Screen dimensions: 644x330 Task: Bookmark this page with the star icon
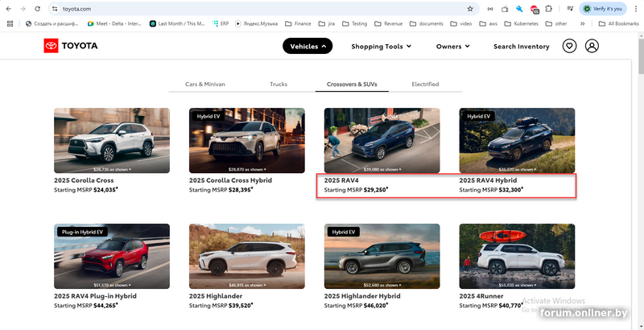pyautogui.click(x=470, y=8)
